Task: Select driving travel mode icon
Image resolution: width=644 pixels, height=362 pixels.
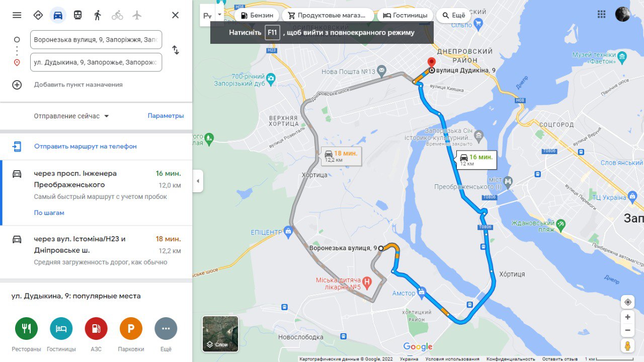Action: [58, 15]
